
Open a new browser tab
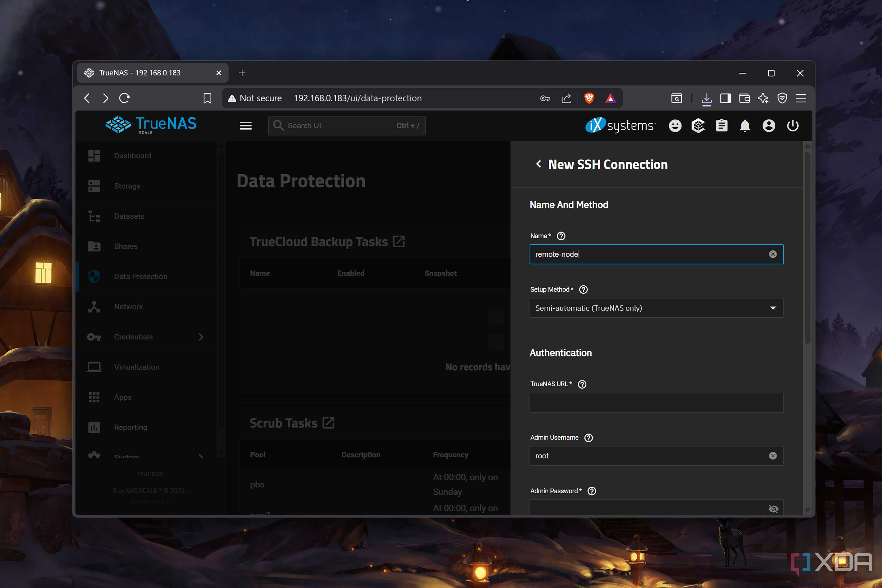(x=242, y=73)
